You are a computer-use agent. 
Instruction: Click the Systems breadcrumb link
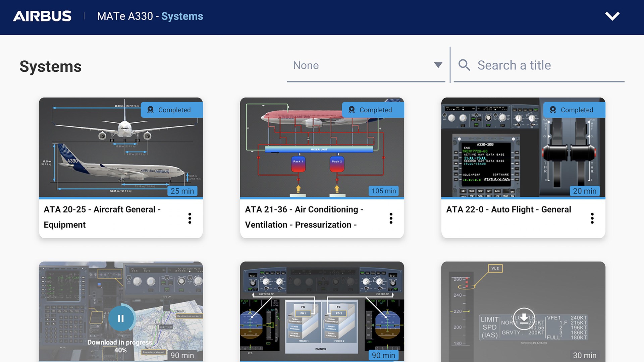[x=182, y=16]
